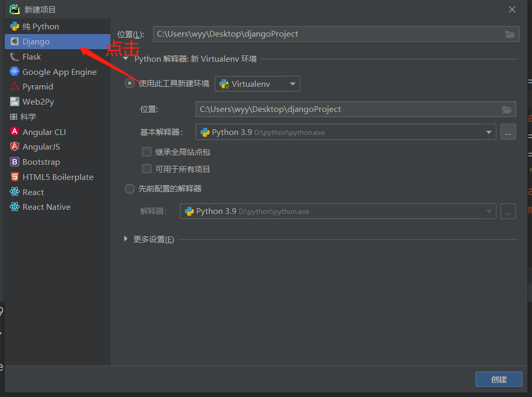The image size is (532, 397).
Task: Click the AngularJS icon
Action: [x=15, y=146]
